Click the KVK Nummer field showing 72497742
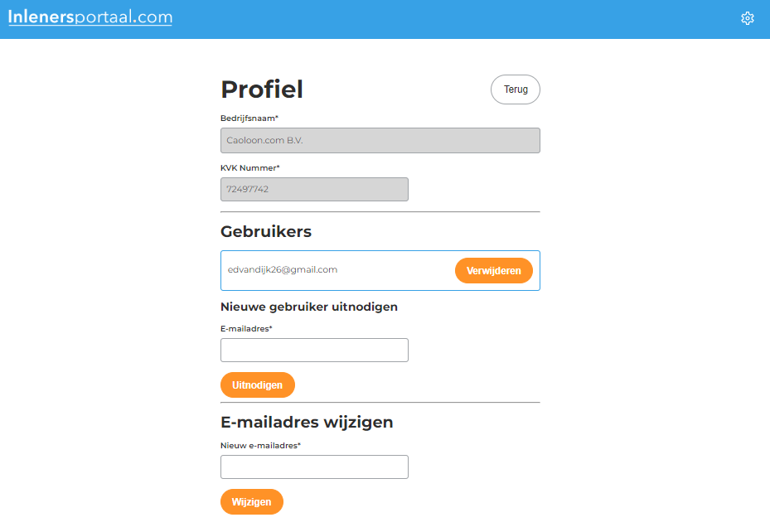 (313, 189)
